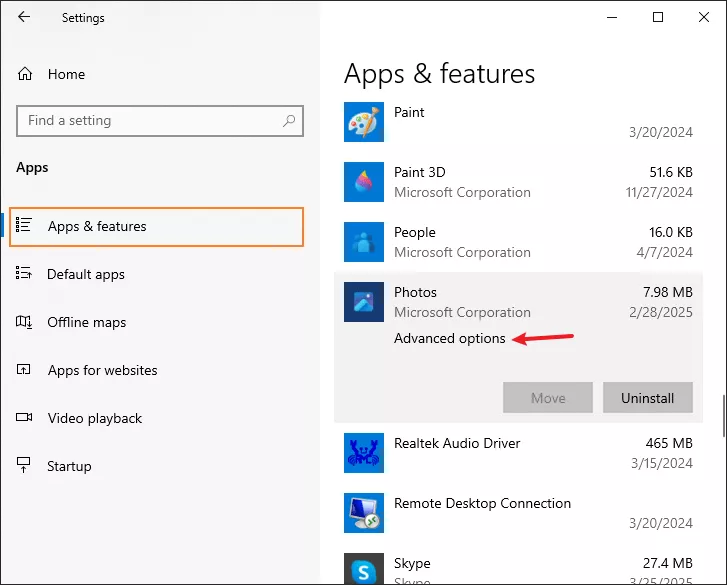Image resolution: width=727 pixels, height=585 pixels.
Task: Click the Paint app icon
Action: click(364, 122)
